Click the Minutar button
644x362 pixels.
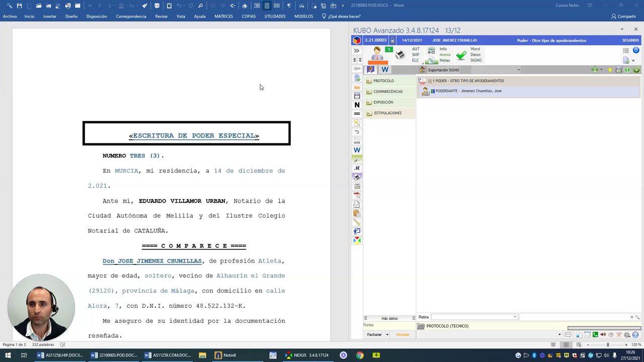pos(403,334)
